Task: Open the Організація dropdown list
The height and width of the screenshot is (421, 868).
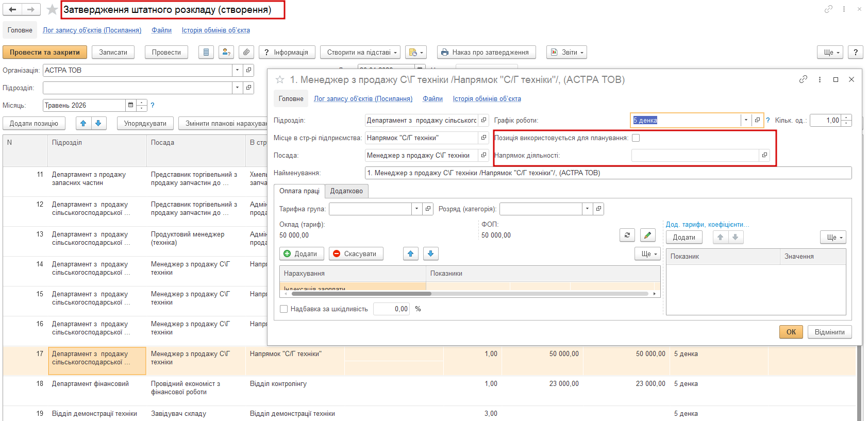Action: pyautogui.click(x=237, y=70)
